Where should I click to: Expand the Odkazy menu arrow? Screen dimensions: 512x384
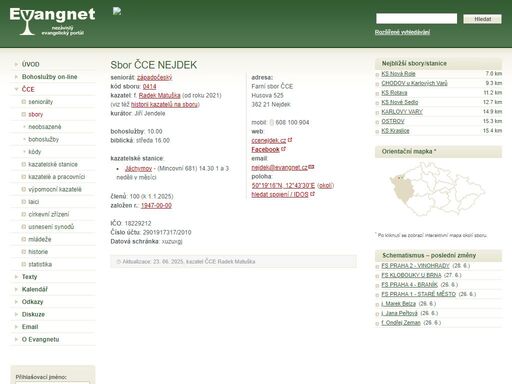click(x=16, y=302)
